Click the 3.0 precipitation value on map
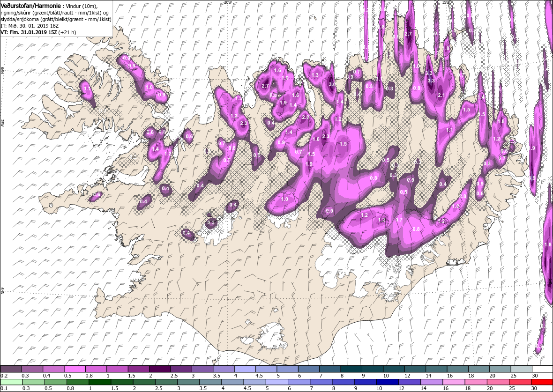Image resolution: width=553 pixels, height=392 pixels. click(332, 85)
